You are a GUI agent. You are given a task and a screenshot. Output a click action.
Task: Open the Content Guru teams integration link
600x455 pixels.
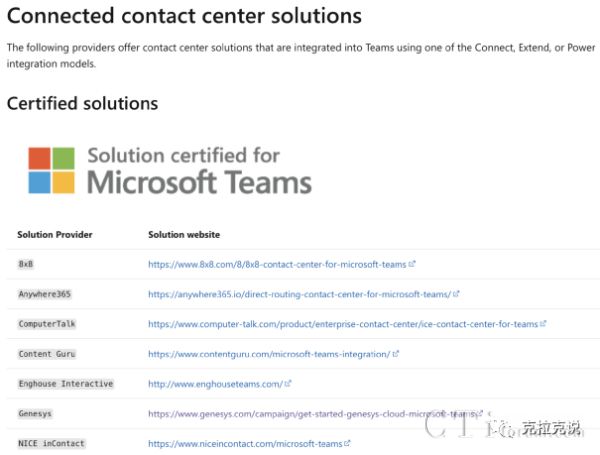(x=269, y=354)
